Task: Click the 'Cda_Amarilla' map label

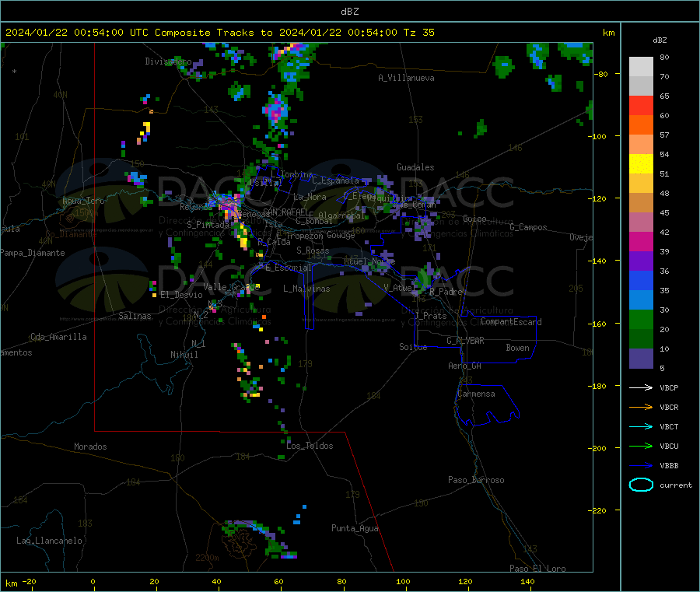Action: coord(58,337)
